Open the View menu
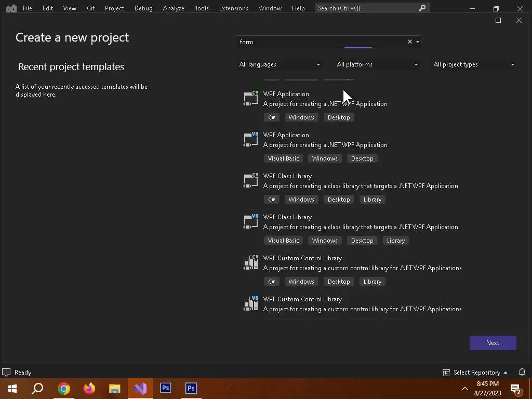This screenshot has height=399, width=532. [x=70, y=8]
